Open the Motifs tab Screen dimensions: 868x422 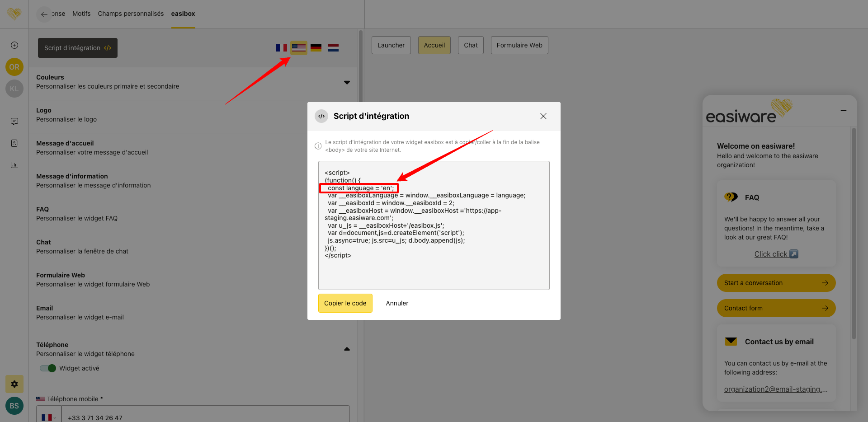pos(81,14)
